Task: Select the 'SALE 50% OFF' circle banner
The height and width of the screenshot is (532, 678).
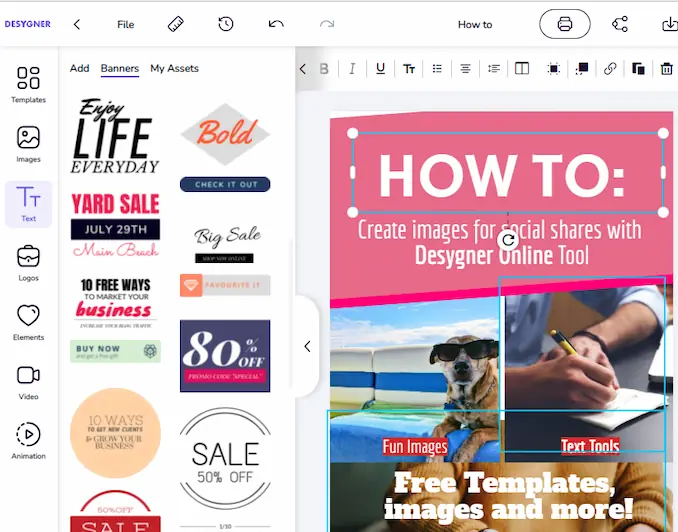Action: 225,458
